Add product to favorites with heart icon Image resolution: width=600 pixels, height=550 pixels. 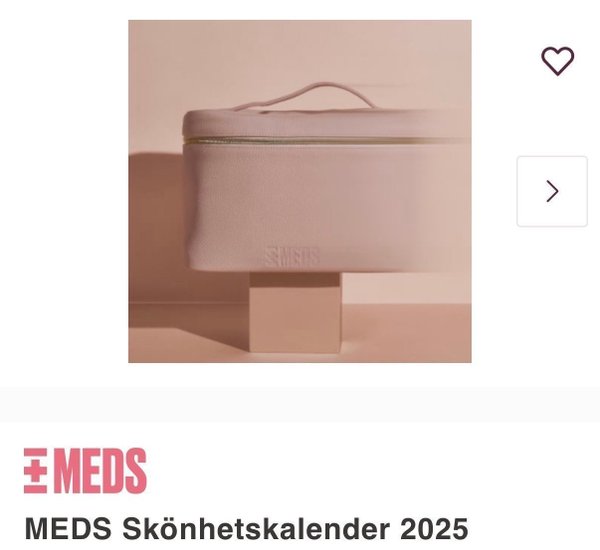pyautogui.click(x=558, y=61)
